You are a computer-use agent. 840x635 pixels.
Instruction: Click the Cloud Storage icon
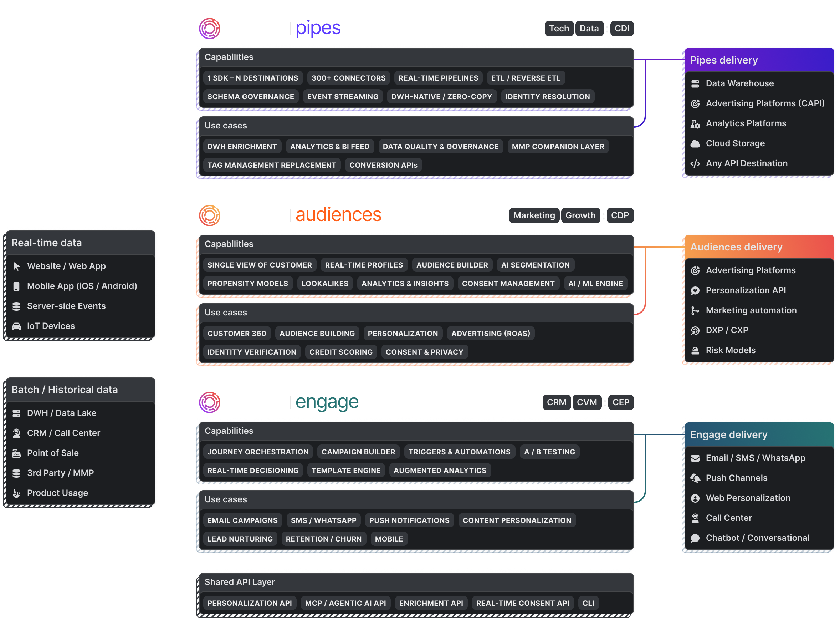coord(696,143)
